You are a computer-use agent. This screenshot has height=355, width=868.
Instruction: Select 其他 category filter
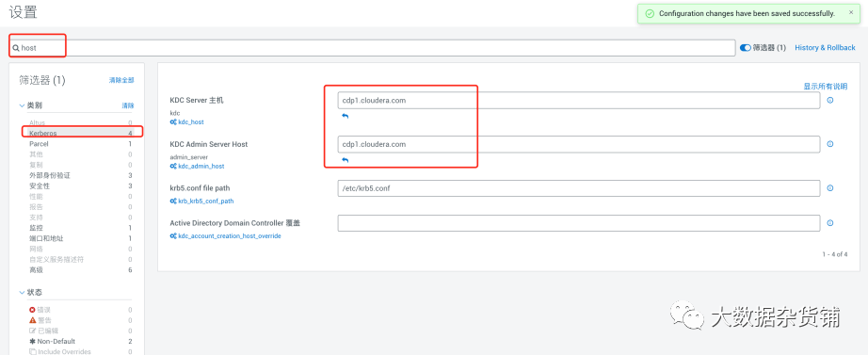tap(80, 154)
